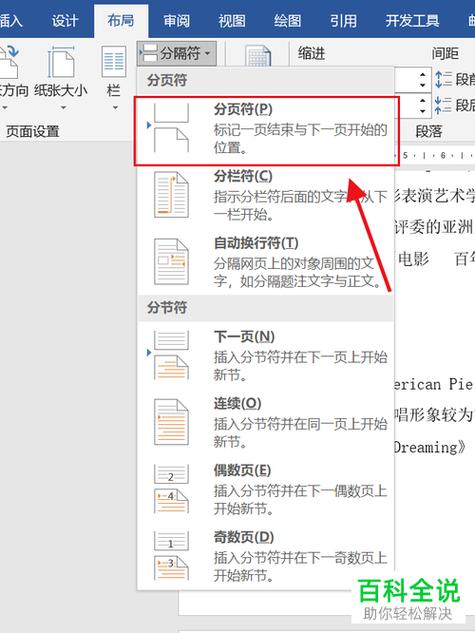Click the 栏 columns icon
Screen dimensions: 475x633
(x=113, y=61)
